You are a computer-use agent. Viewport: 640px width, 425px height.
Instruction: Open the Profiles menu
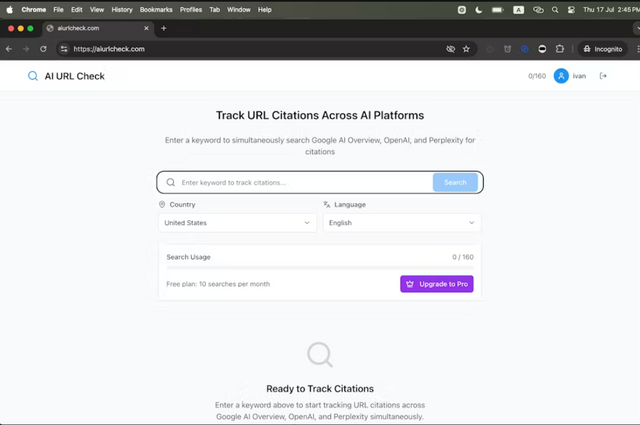[x=191, y=9]
